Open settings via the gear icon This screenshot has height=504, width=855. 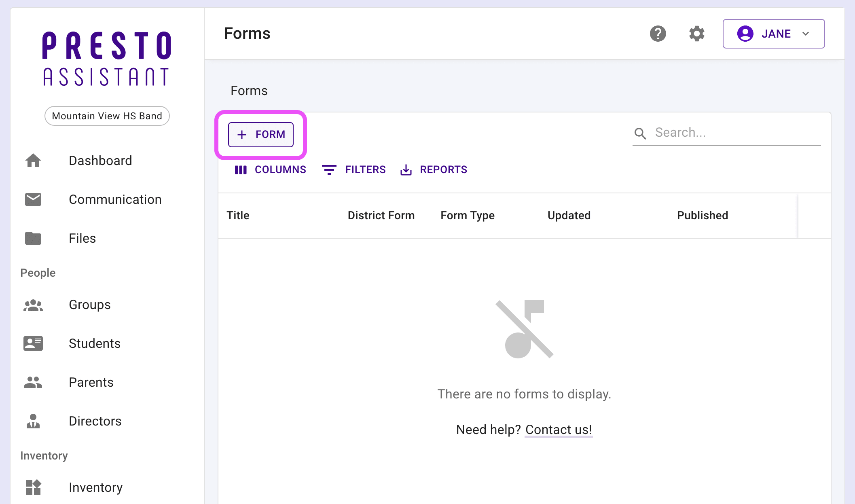coord(696,34)
